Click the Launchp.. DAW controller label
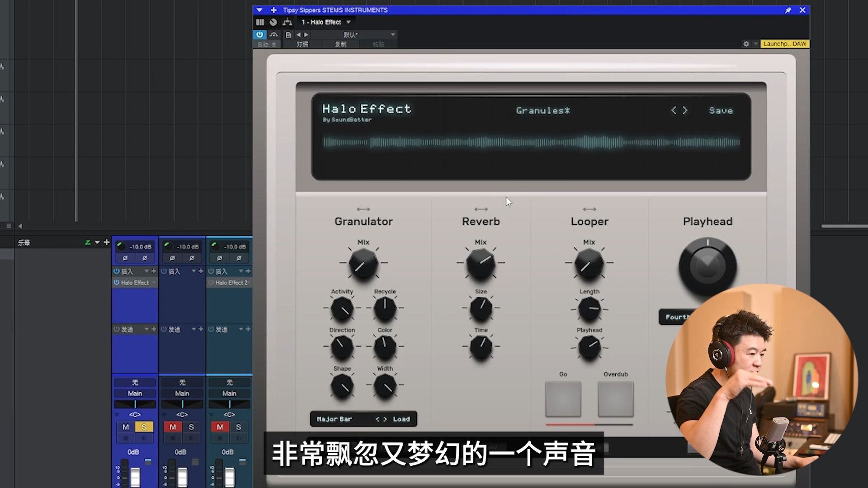 coord(785,44)
